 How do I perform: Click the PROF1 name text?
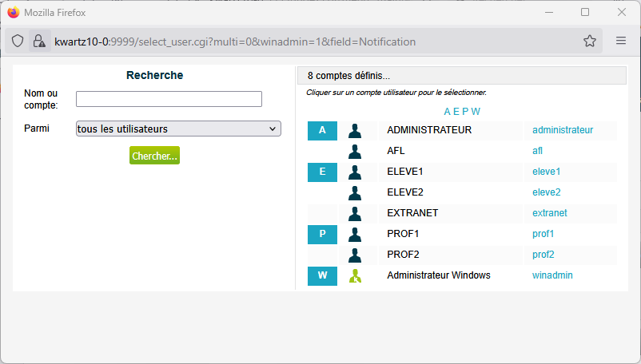tap(403, 234)
